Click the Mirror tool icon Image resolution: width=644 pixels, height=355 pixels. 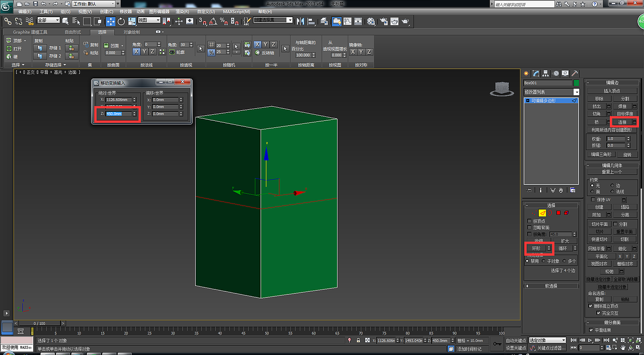[x=300, y=21]
